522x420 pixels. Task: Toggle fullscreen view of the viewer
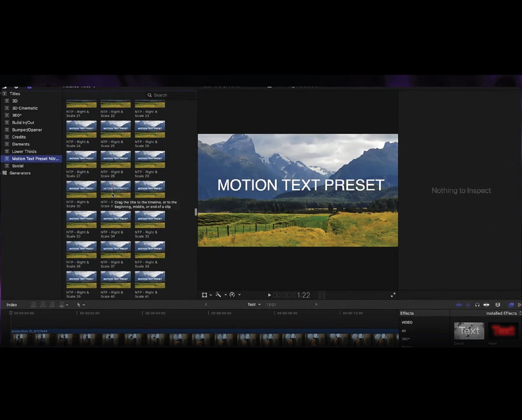(393, 295)
